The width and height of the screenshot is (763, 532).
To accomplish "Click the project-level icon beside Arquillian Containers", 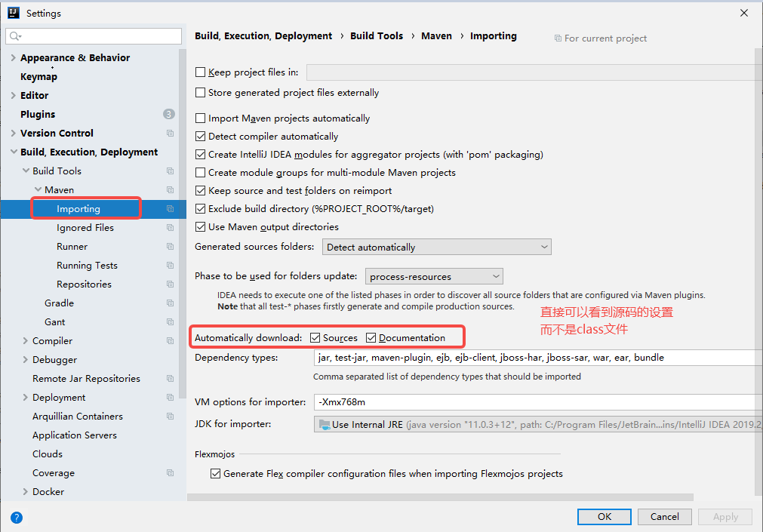I will tap(170, 416).
